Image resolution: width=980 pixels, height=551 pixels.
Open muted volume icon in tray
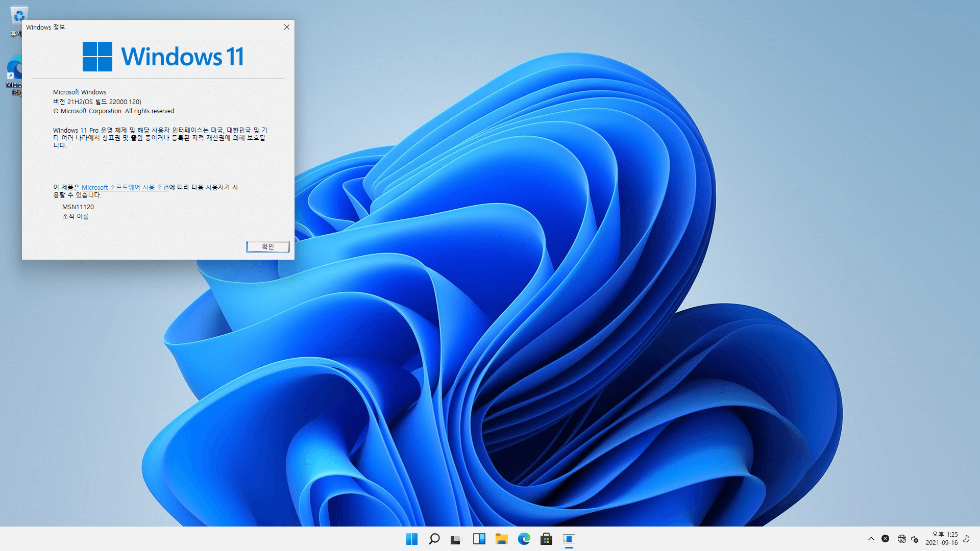pyautogui.click(x=915, y=539)
